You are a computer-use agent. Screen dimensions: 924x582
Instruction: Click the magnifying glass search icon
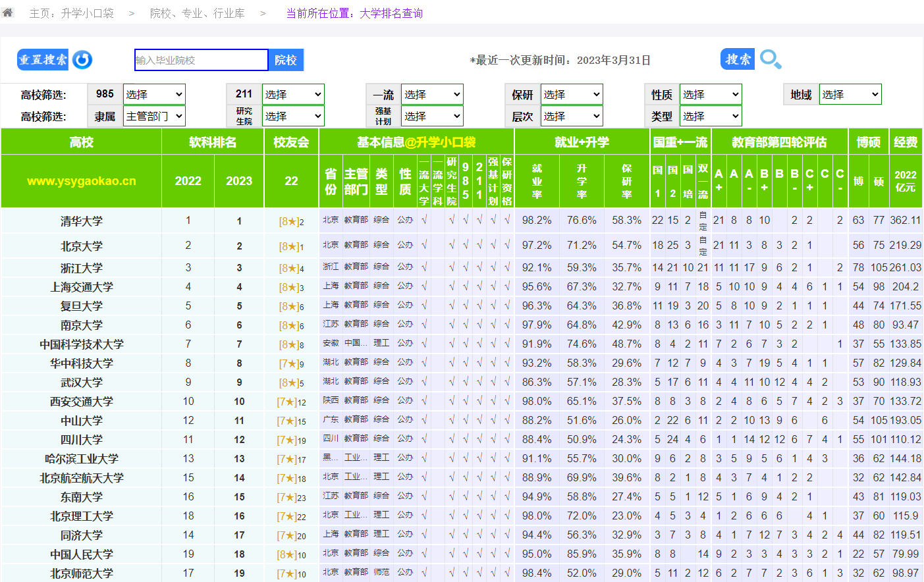tap(770, 59)
